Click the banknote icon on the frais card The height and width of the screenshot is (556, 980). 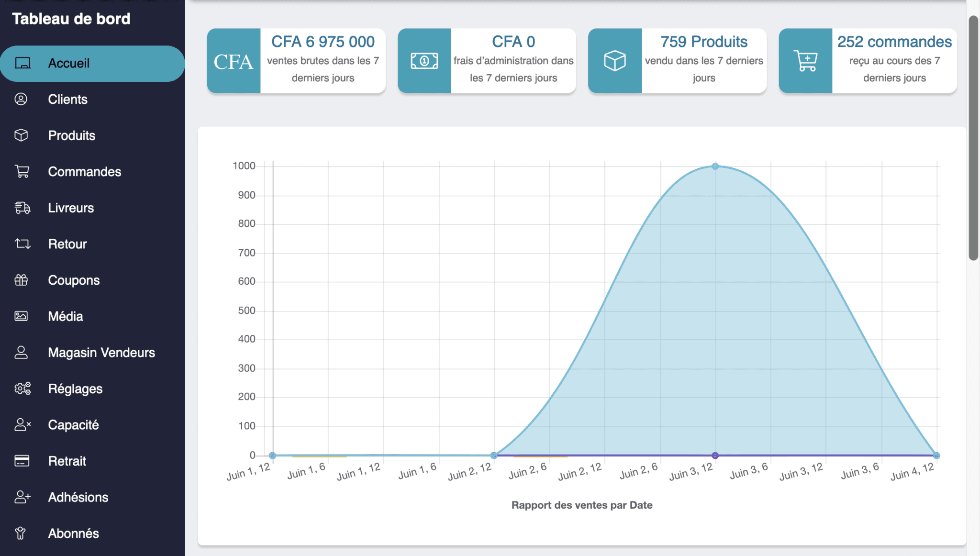point(424,61)
